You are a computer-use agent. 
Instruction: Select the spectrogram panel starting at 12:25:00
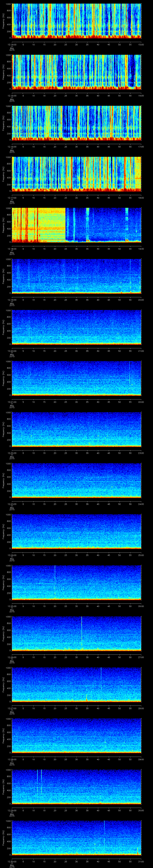[77, 582]
